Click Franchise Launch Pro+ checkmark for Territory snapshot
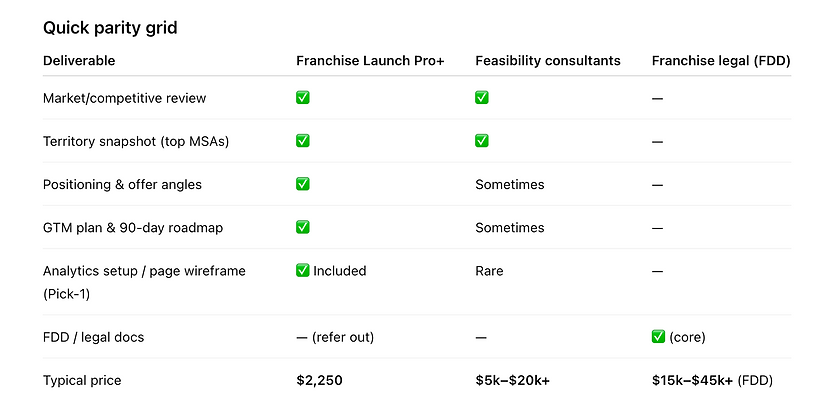 pyautogui.click(x=303, y=141)
